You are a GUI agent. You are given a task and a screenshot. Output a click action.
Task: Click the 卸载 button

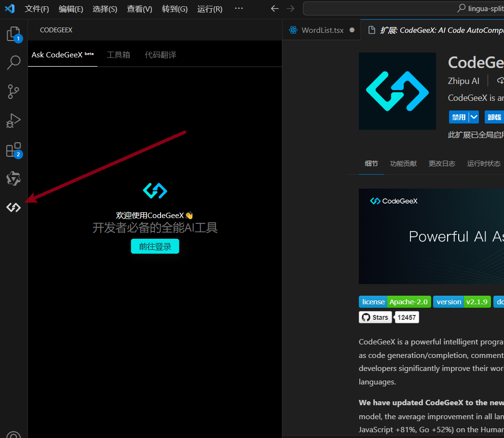pos(494,117)
